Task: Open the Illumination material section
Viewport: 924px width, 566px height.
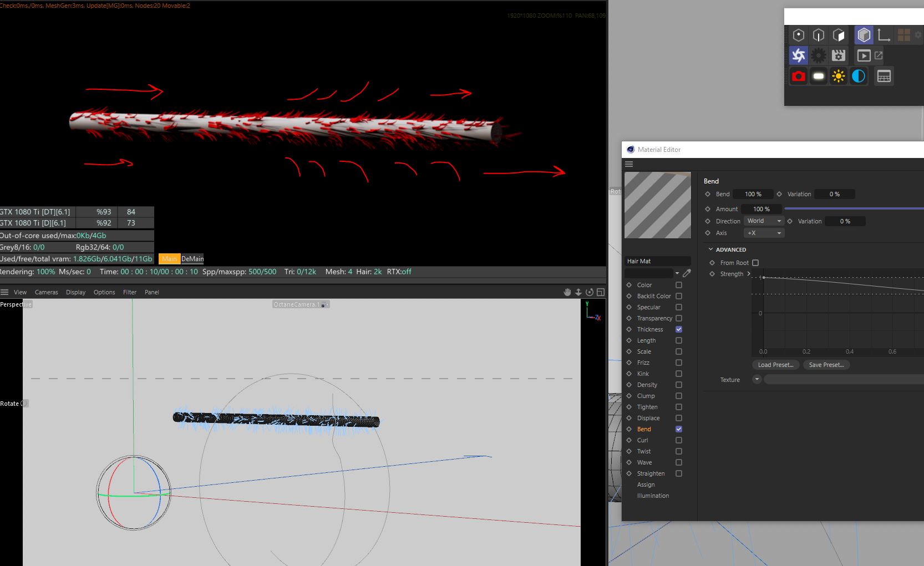Action: [653, 496]
